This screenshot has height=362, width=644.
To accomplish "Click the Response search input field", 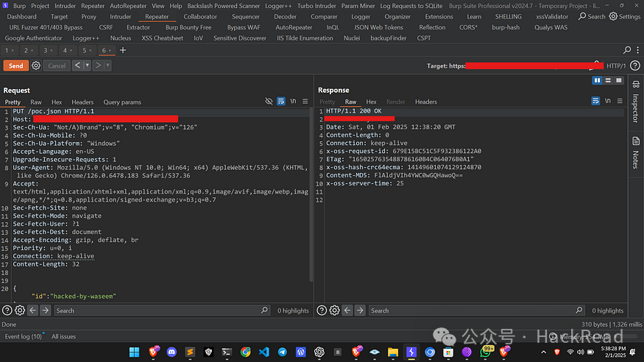I will click(476, 310).
